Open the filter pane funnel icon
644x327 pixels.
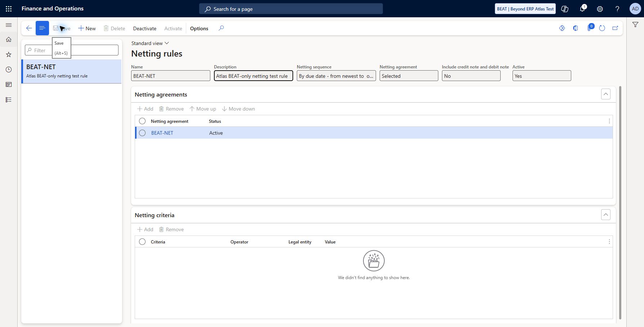(x=635, y=24)
